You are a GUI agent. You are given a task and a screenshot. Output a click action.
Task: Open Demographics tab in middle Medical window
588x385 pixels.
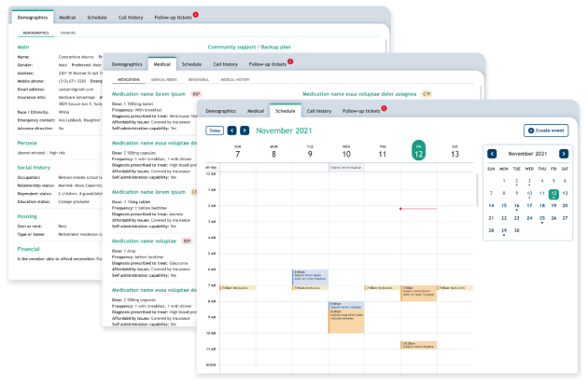click(127, 64)
